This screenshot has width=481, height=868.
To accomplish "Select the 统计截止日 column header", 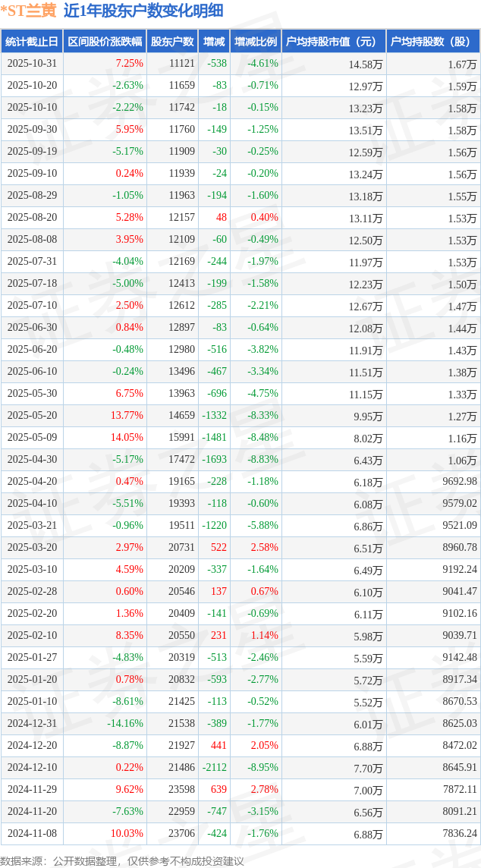I will point(32,42).
